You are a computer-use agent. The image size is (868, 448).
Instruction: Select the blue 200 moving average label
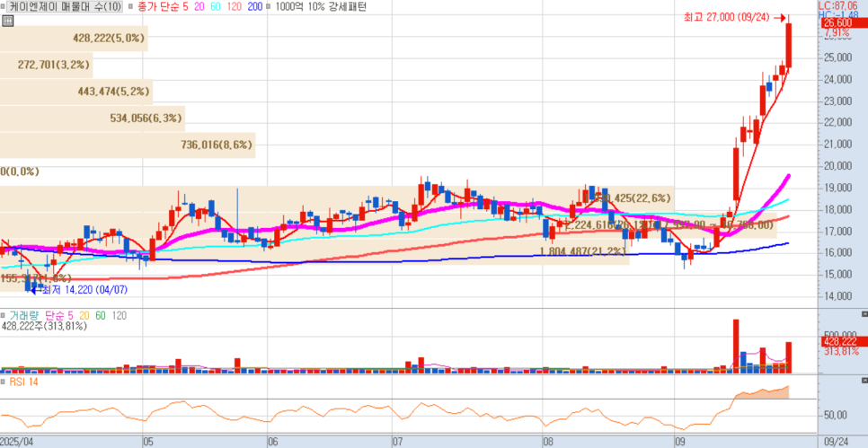coord(254,7)
